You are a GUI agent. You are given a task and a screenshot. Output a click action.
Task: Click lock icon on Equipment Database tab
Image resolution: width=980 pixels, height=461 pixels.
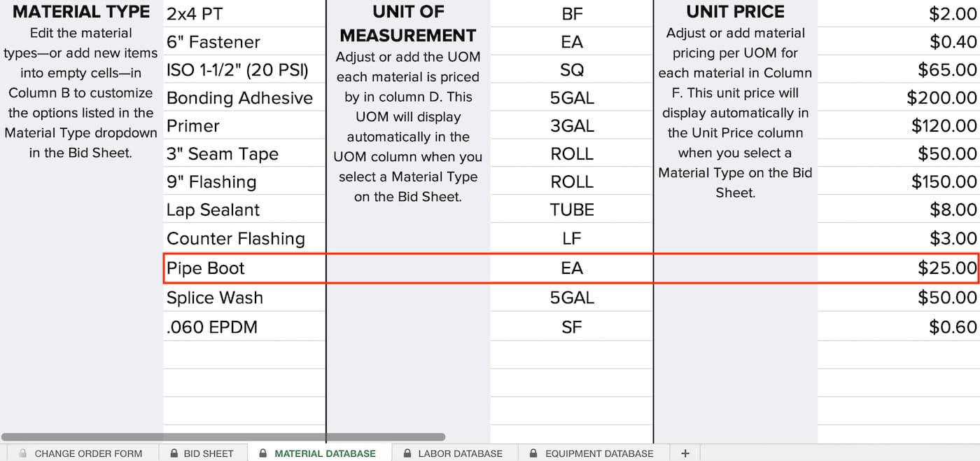[534, 453]
